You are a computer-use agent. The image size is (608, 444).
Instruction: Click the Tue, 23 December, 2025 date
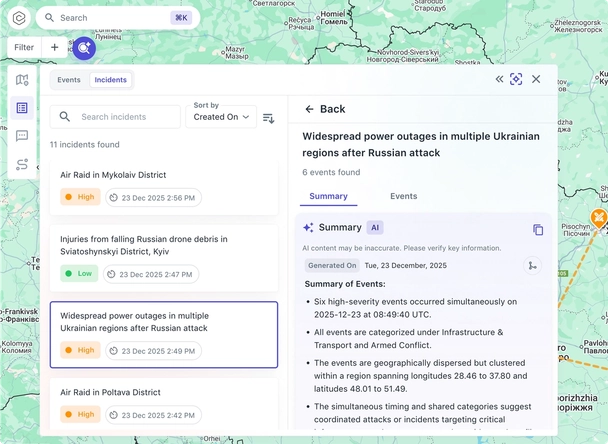coord(406,266)
